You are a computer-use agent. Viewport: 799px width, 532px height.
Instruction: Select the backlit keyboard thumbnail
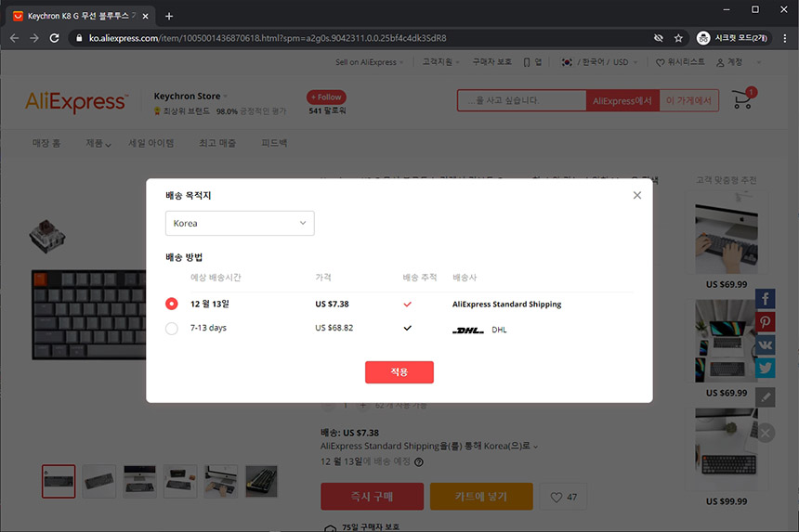click(x=261, y=481)
